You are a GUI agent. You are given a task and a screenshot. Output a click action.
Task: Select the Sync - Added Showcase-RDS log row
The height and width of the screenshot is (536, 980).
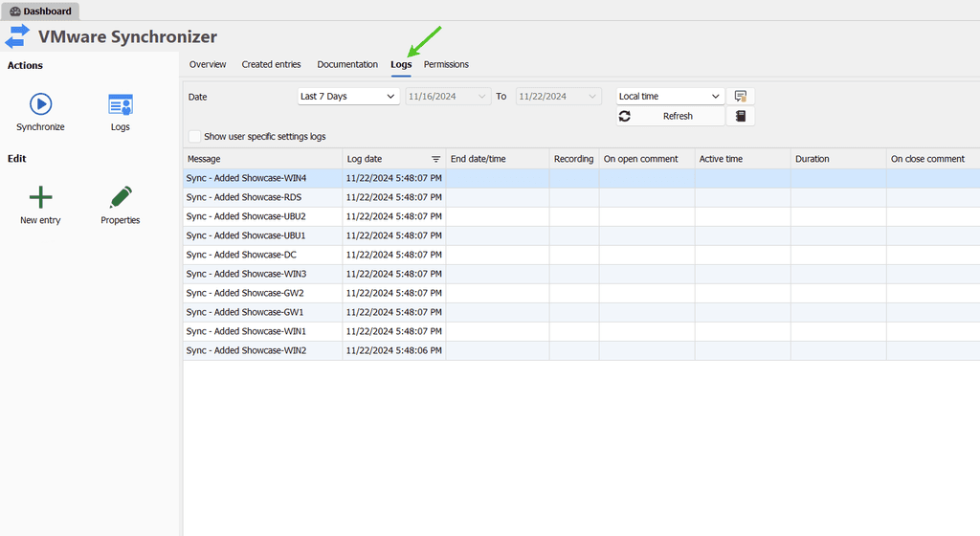pyautogui.click(x=244, y=197)
